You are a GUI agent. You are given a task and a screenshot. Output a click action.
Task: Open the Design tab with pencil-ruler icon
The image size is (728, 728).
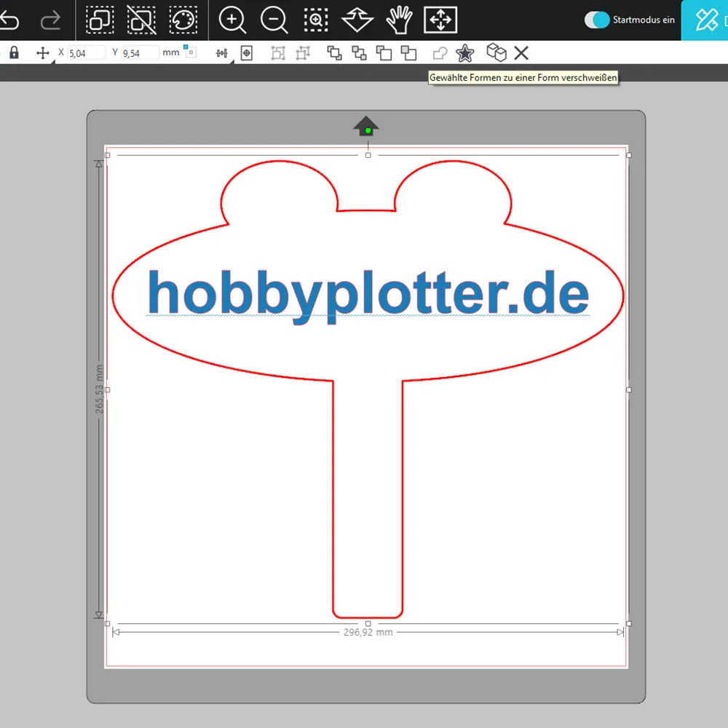(x=707, y=20)
